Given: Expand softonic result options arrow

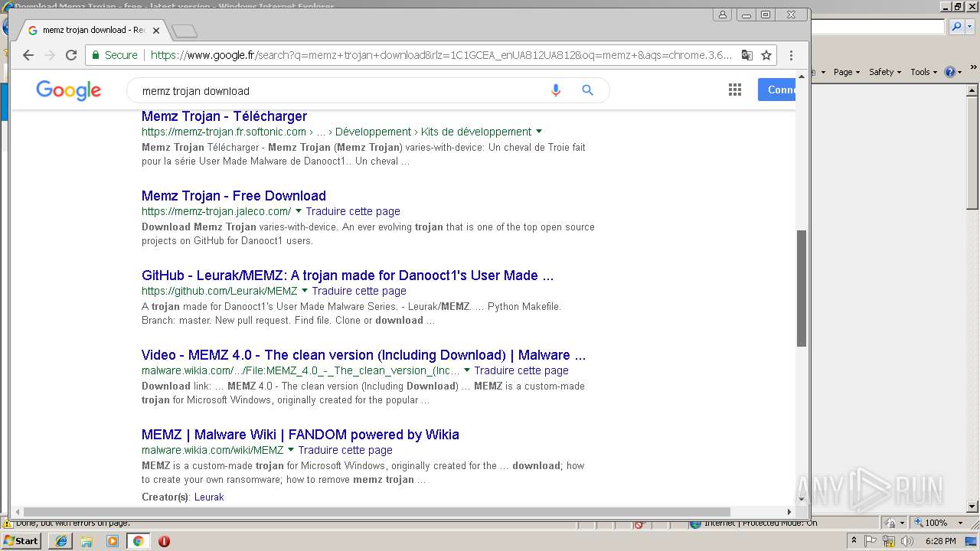Looking at the screenshot, I should (x=539, y=132).
